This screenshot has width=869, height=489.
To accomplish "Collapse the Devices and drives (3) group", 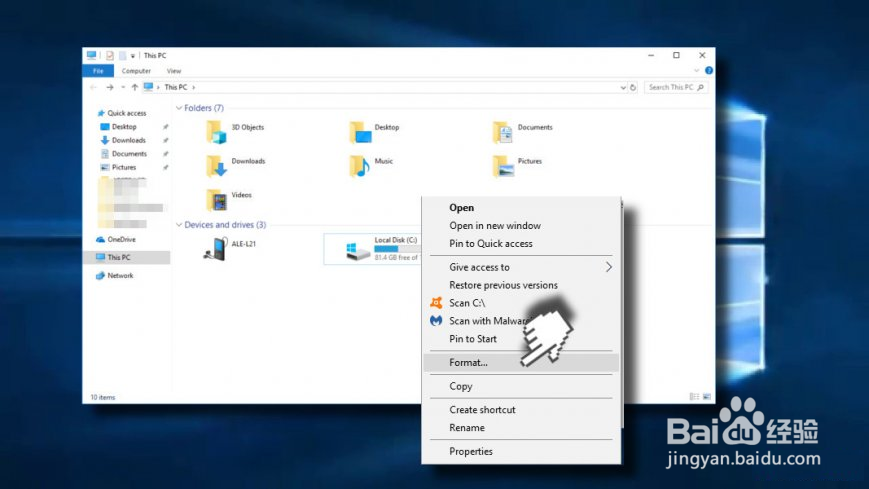I will pyautogui.click(x=179, y=225).
